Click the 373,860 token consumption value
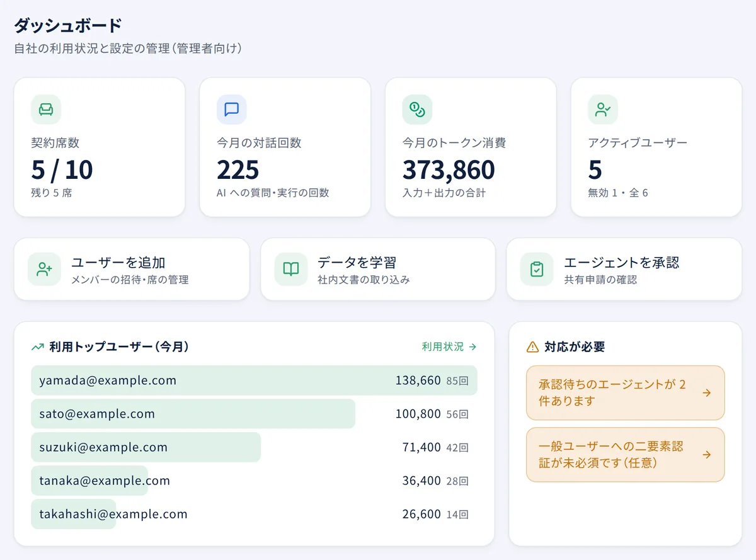The width and height of the screenshot is (756, 560). [x=449, y=169]
